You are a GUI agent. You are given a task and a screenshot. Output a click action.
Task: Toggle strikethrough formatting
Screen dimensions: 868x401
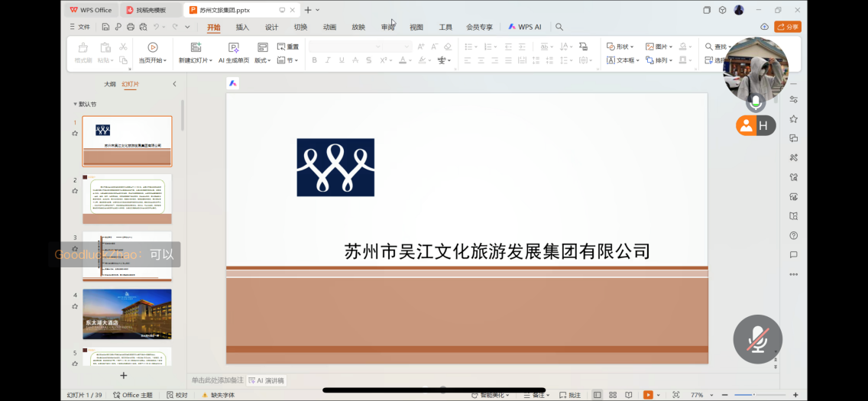click(355, 60)
